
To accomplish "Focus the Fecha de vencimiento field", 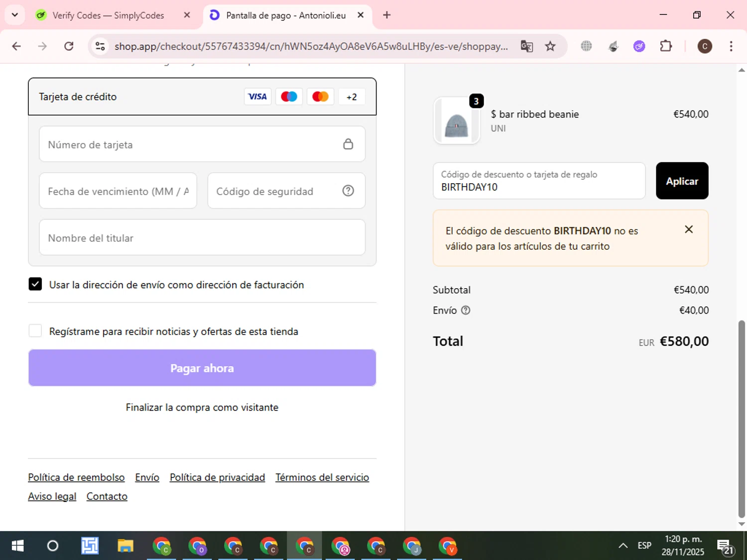I will [x=118, y=191].
